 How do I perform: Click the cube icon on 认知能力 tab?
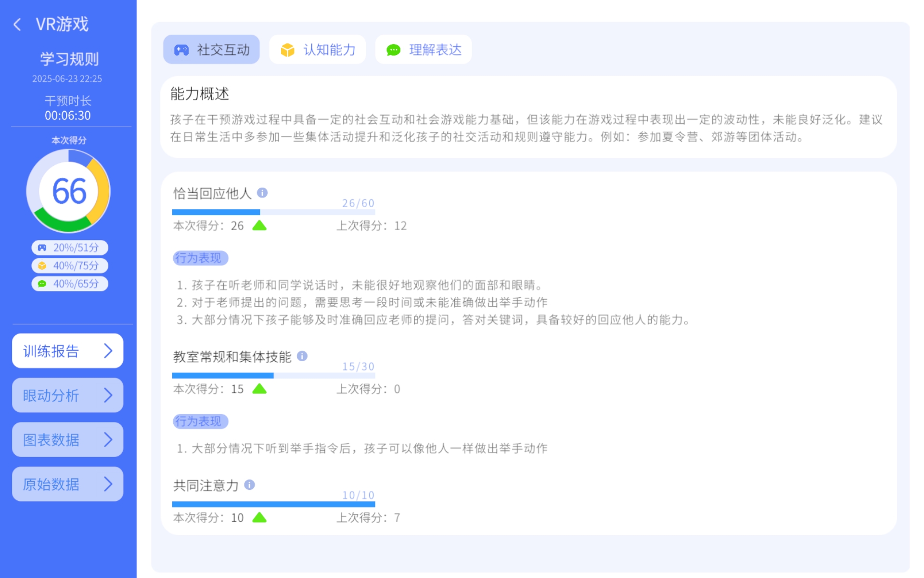point(287,49)
